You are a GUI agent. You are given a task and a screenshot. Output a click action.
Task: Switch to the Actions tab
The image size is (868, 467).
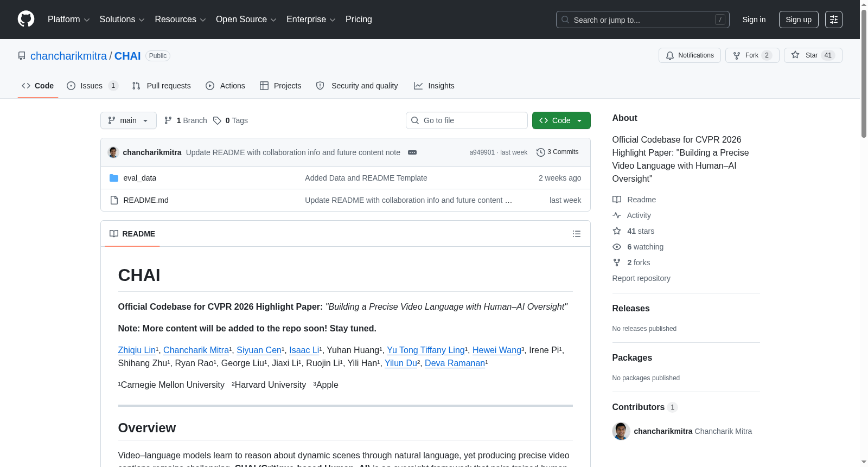(226, 86)
